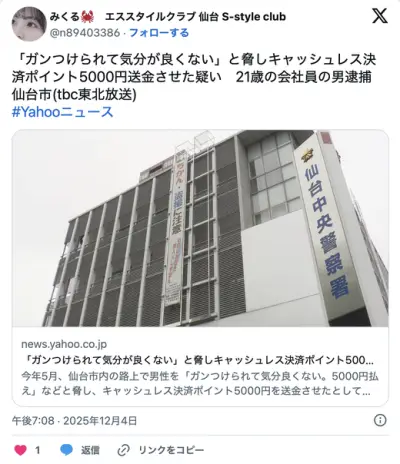
Task: Click the blue reply bubble icon
Action: 66,450
